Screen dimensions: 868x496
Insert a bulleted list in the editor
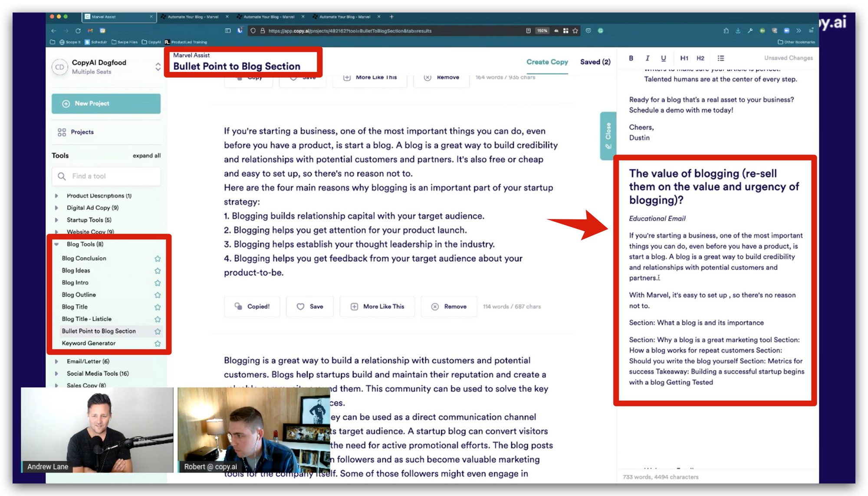coord(721,58)
